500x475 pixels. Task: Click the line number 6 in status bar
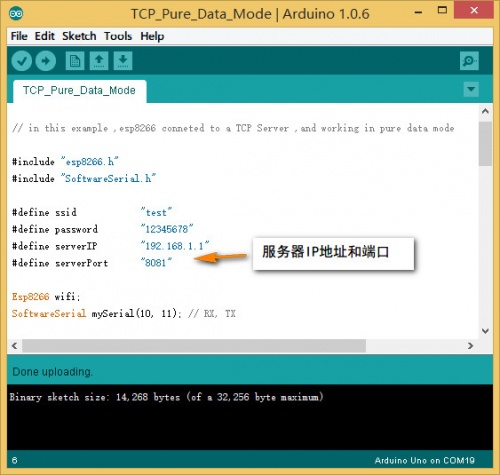pos(14,461)
